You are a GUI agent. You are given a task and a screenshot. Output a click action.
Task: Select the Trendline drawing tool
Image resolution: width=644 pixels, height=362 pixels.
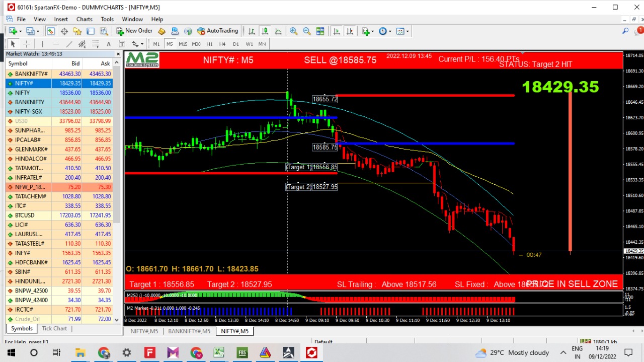[x=69, y=44]
